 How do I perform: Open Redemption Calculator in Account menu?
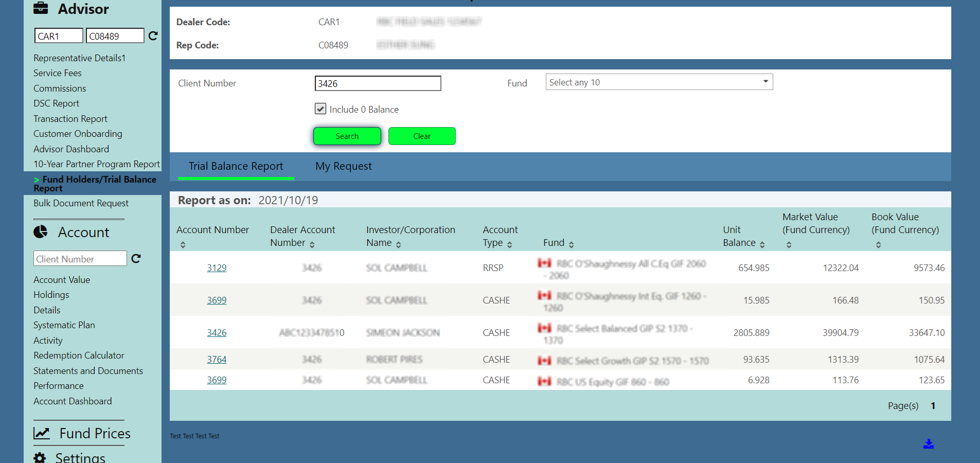[79, 355]
